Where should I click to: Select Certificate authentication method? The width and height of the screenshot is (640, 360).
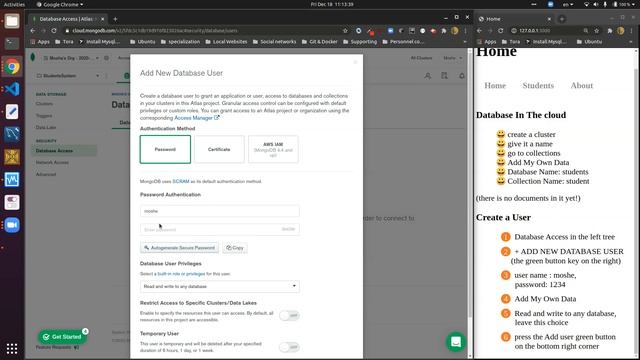[x=219, y=149]
